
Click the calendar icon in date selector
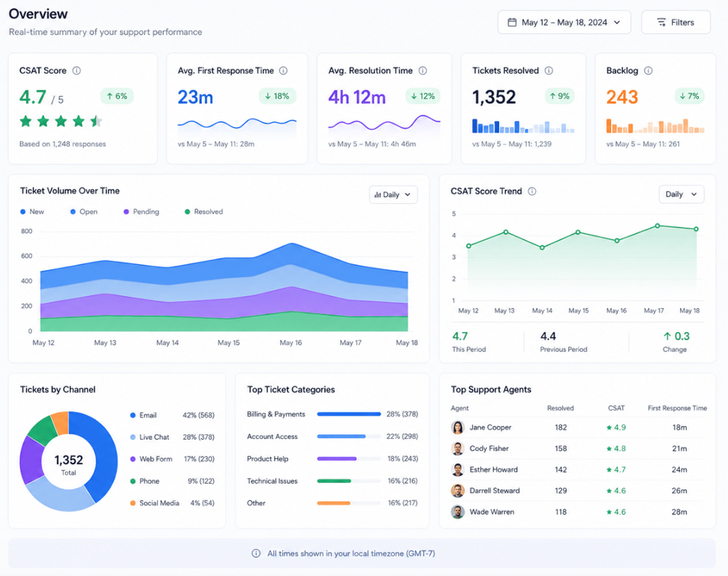512,22
